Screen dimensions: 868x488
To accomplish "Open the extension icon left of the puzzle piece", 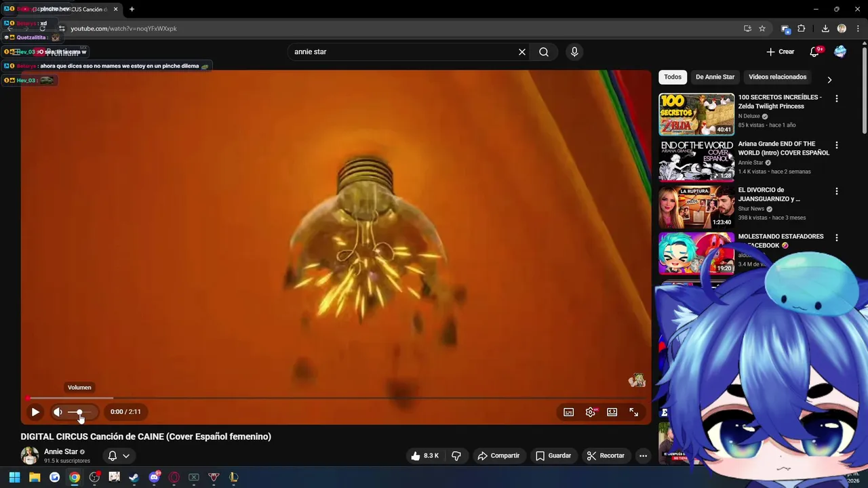I will (x=785, y=28).
